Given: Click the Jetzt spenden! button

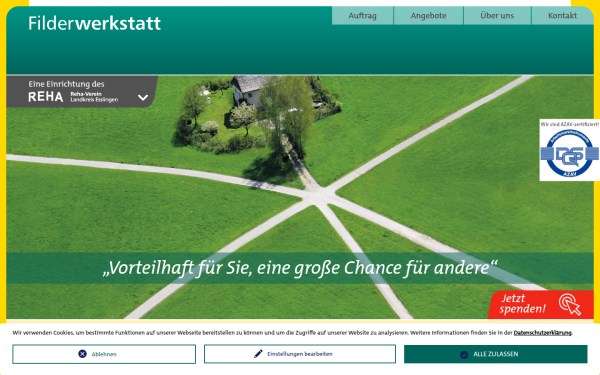Looking at the screenshot, I should 541,304.
